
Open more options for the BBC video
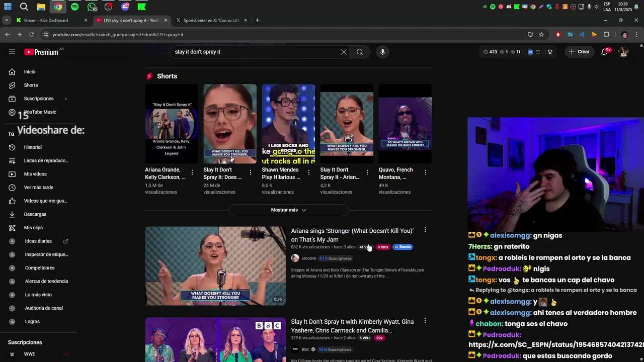click(x=425, y=321)
